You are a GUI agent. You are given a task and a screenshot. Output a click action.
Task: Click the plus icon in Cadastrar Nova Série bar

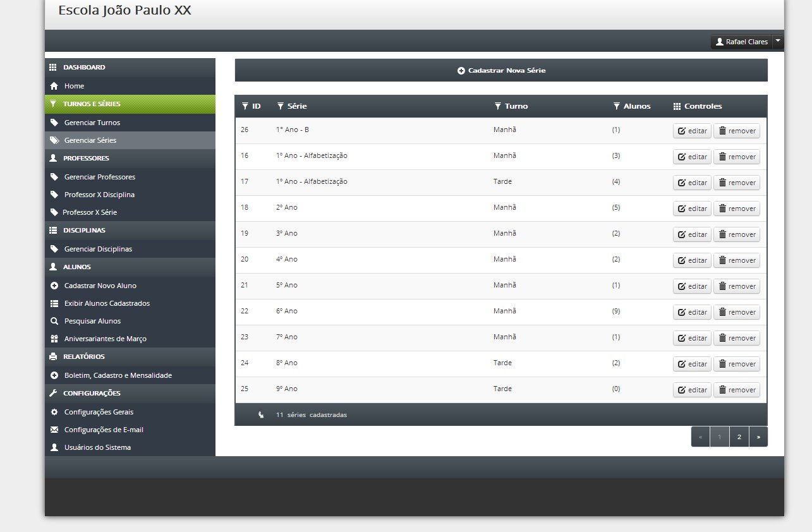point(461,71)
